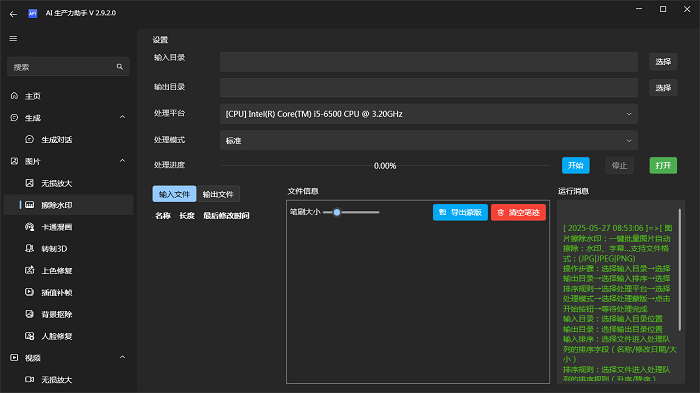Viewport: 700px width, 393px height.
Task: Click the 生成对话 chat icon
Action: pos(29,139)
